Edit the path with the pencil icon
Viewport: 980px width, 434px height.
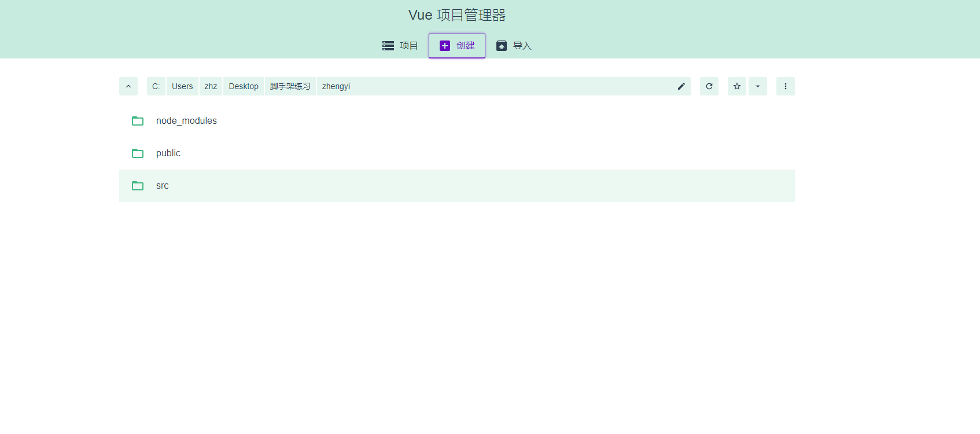pyautogui.click(x=681, y=86)
